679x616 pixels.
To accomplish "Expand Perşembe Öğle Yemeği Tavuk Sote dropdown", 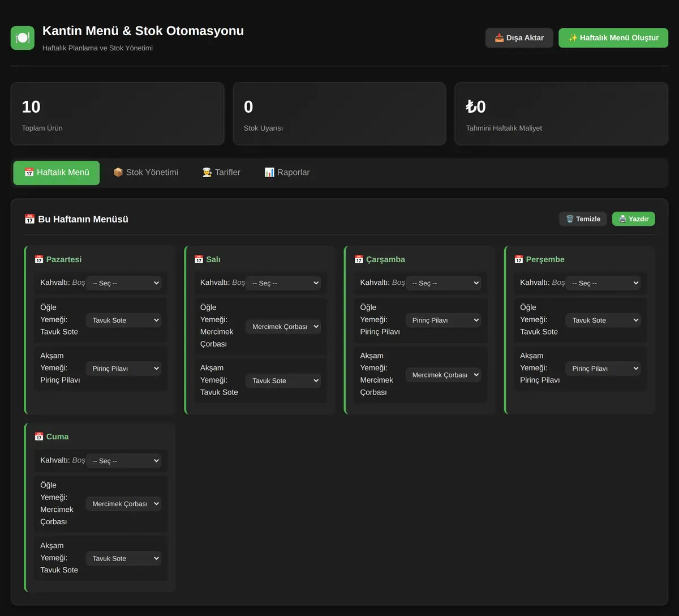I will tap(603, 320).
